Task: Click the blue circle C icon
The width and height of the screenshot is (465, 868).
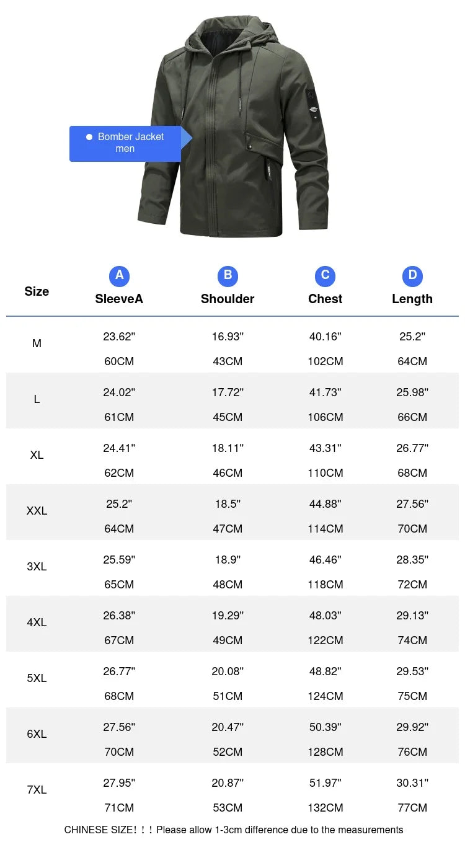Action: [325, 276]
